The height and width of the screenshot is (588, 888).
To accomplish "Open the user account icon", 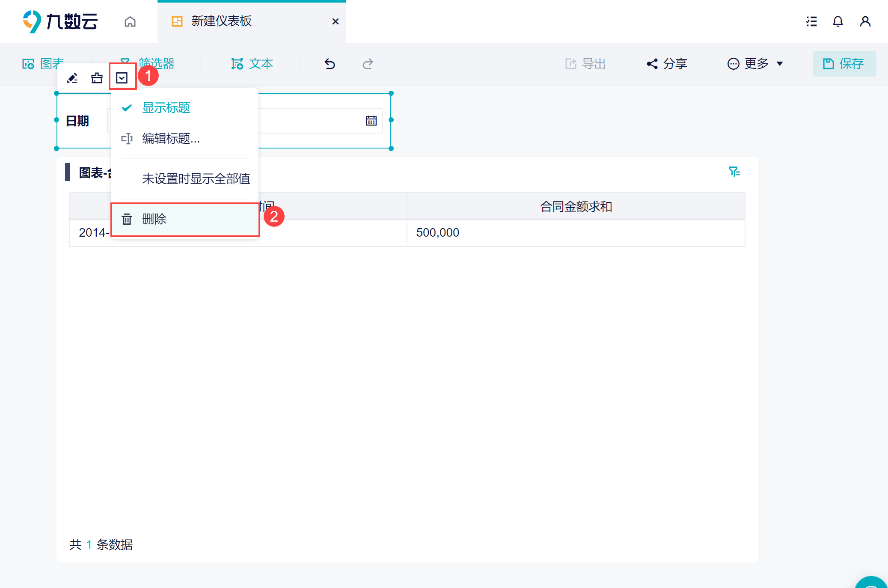I will tap(865, 21).
